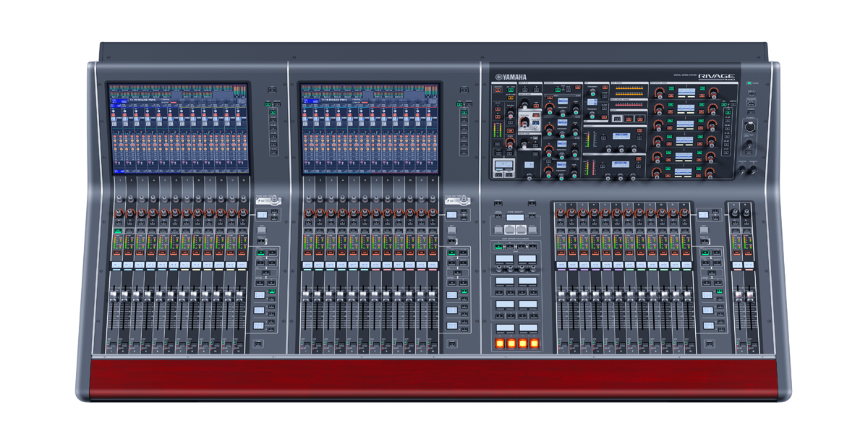Hit the leftmost lit orange user key

tap(500, 343)
